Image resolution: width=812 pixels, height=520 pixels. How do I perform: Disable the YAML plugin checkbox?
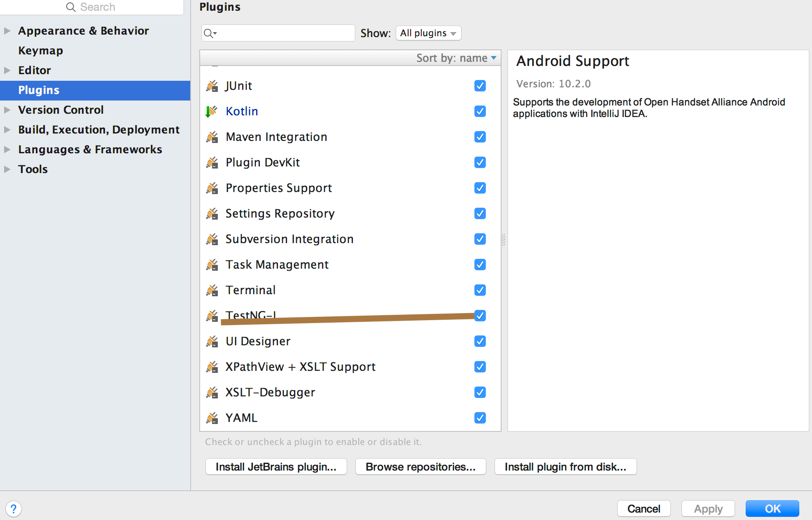click(480, 418)
